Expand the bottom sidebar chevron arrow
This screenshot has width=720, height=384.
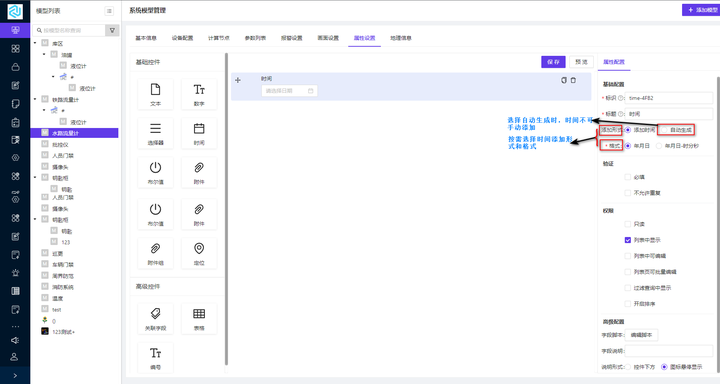click(15, 375)
